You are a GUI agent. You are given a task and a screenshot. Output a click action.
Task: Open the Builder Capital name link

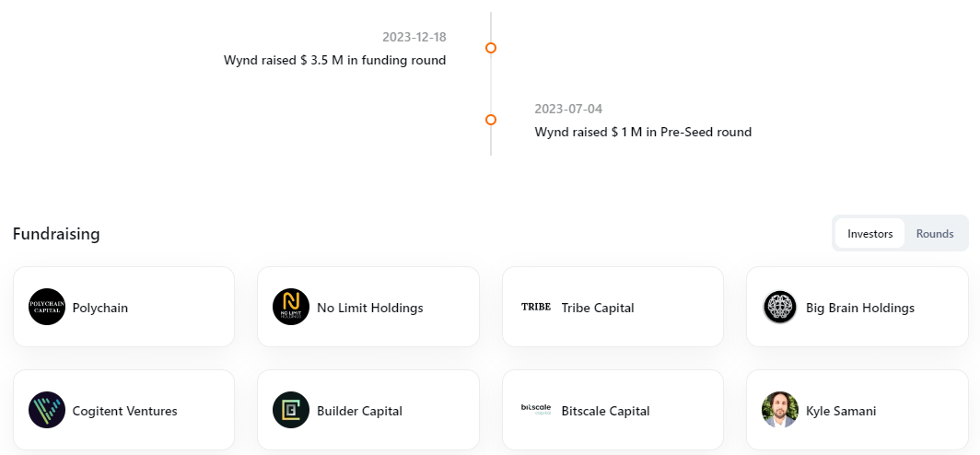tap(360, 411)
